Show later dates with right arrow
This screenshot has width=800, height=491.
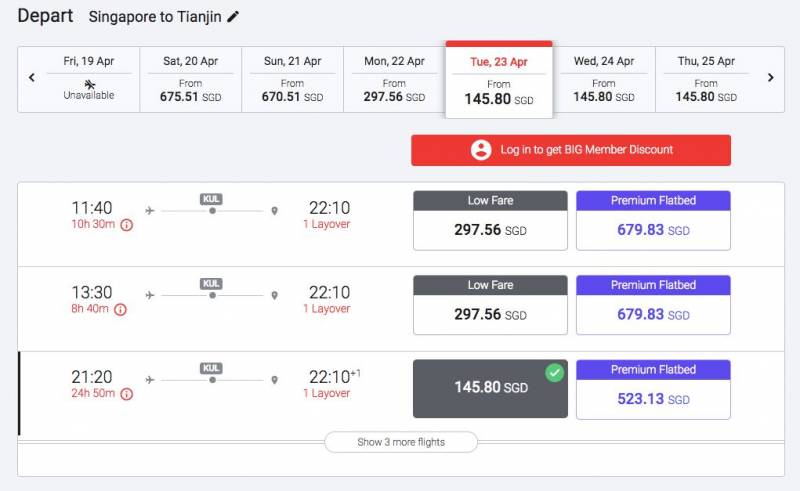770,77
